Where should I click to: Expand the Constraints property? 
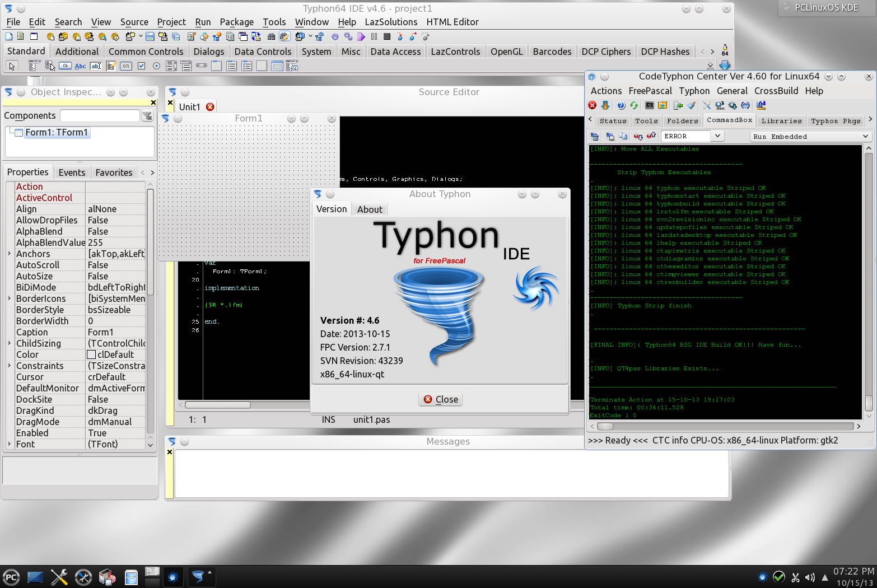click(x=9, y=366)
